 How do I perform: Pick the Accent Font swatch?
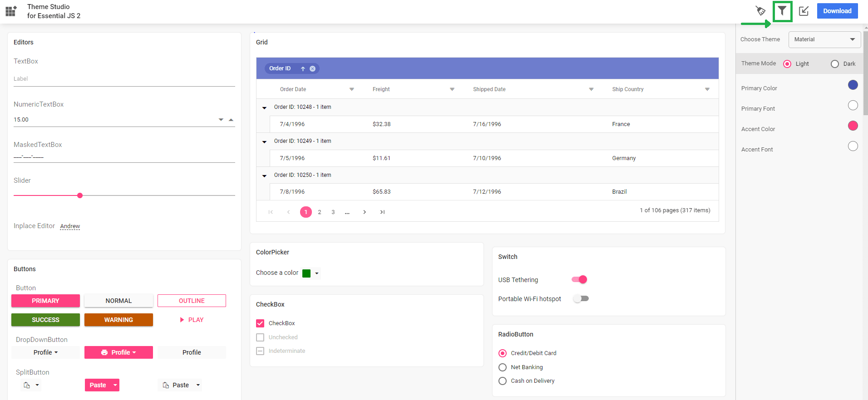pos(853,146)
